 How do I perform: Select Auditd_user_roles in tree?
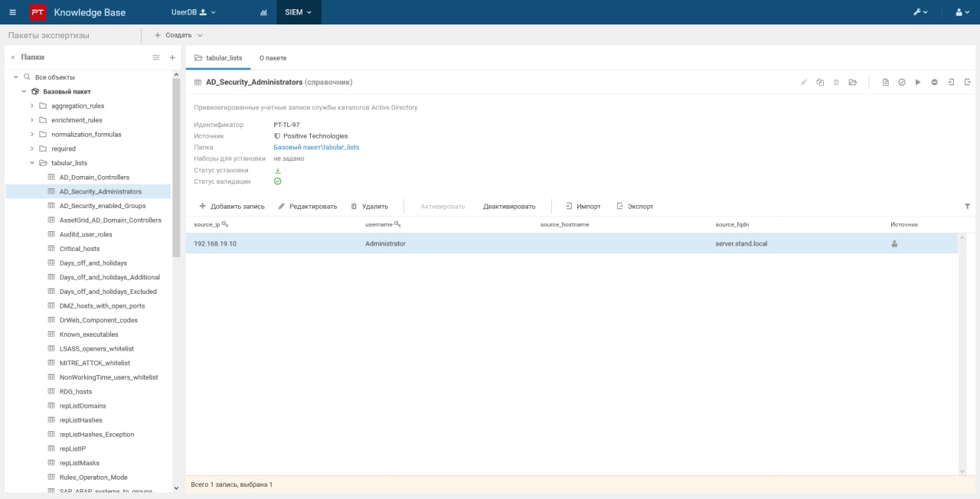click(86, 235)
